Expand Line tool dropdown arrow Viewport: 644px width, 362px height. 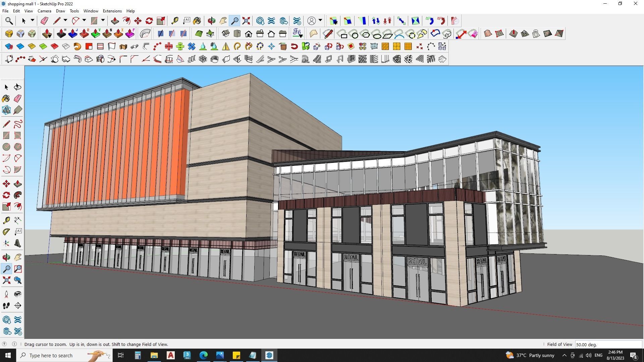pyautogui.click(x=65, y=20)
